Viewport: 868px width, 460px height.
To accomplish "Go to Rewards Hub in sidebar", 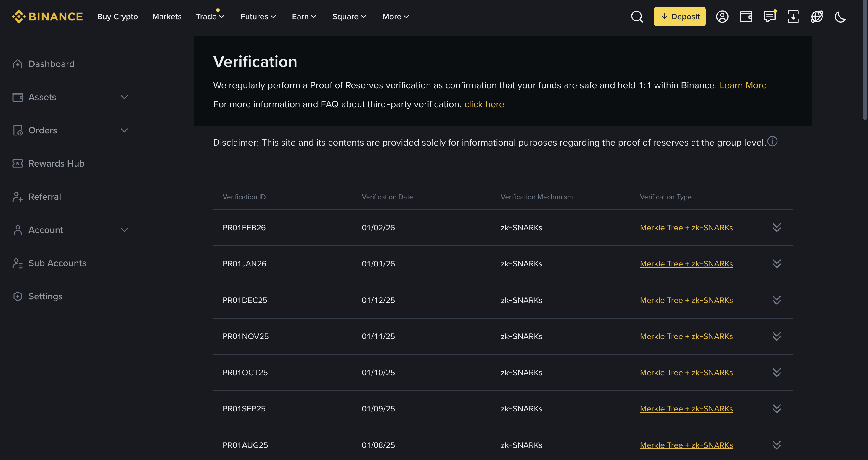I will pyautogui.click(x=56, y=164).
